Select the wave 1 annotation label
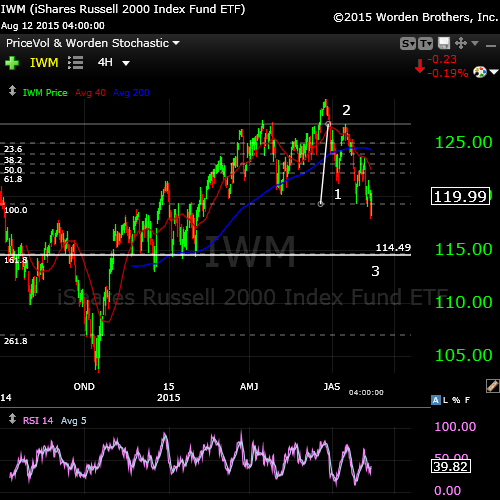 coord(338,194)
